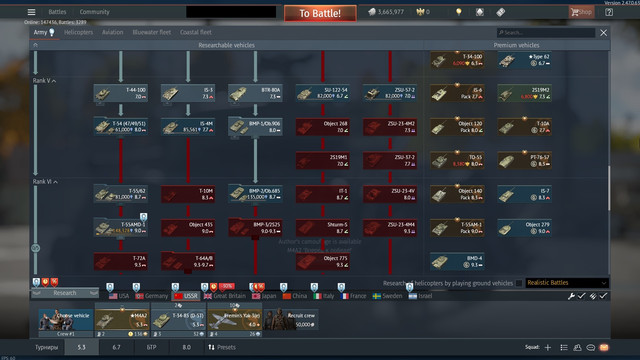
Task: Select the BMP-1/Ob.906 group card
Action: click(x=255, y=127)
